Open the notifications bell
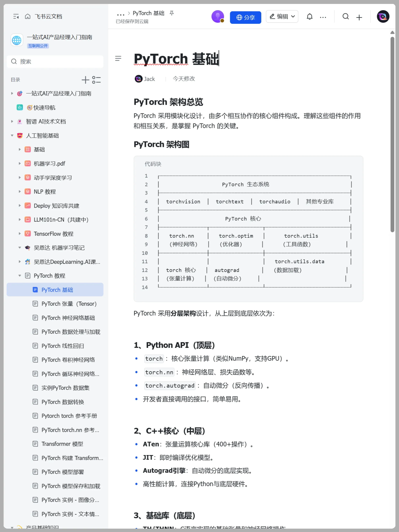The height and width of the screenshot is (532, 399). (x=310, y=17)
